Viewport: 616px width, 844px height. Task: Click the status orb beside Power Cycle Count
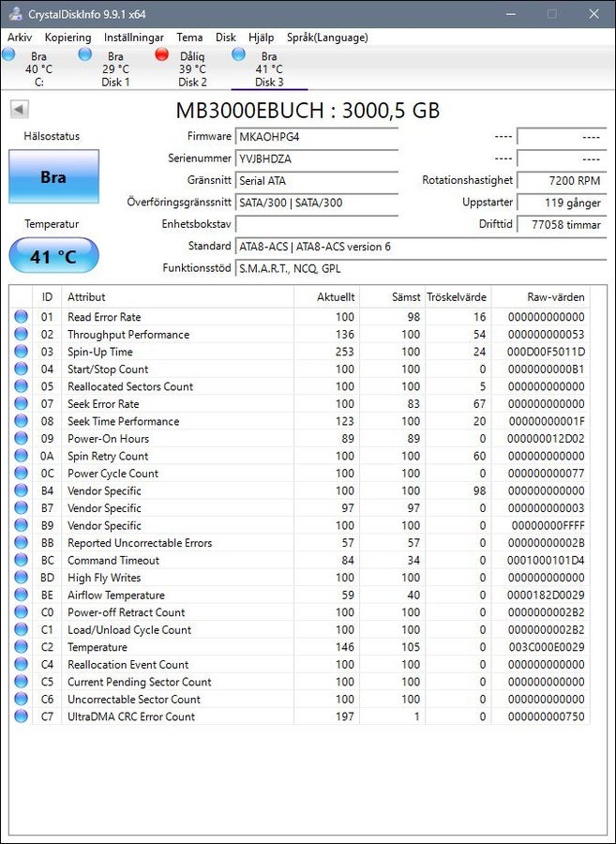[x=21, y=474]
